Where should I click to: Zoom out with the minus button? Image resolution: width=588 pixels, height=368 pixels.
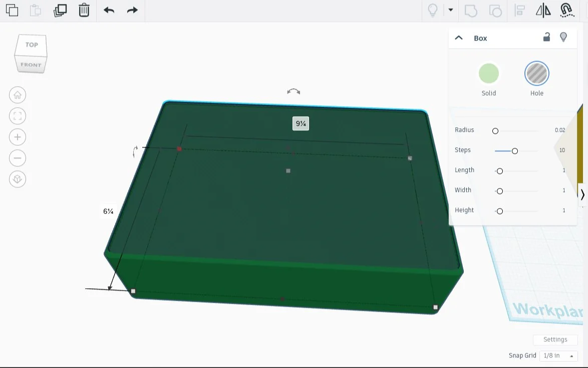(18, 158)
